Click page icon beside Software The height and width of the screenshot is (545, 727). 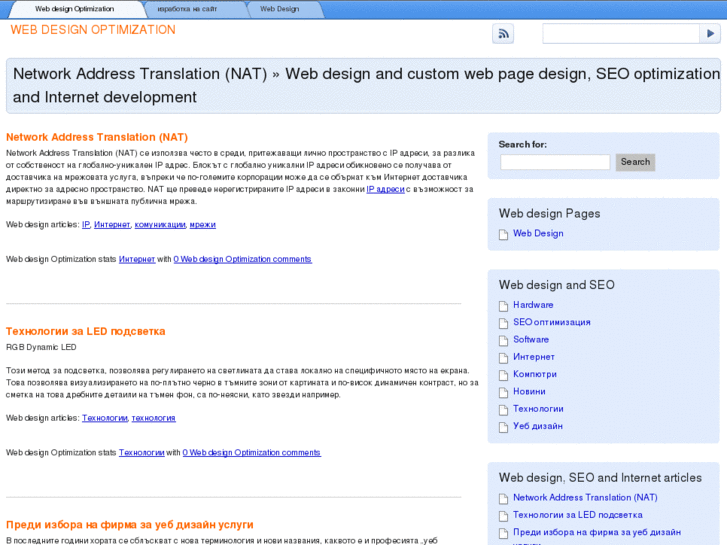pyautogui.click(x=503, y=341)
